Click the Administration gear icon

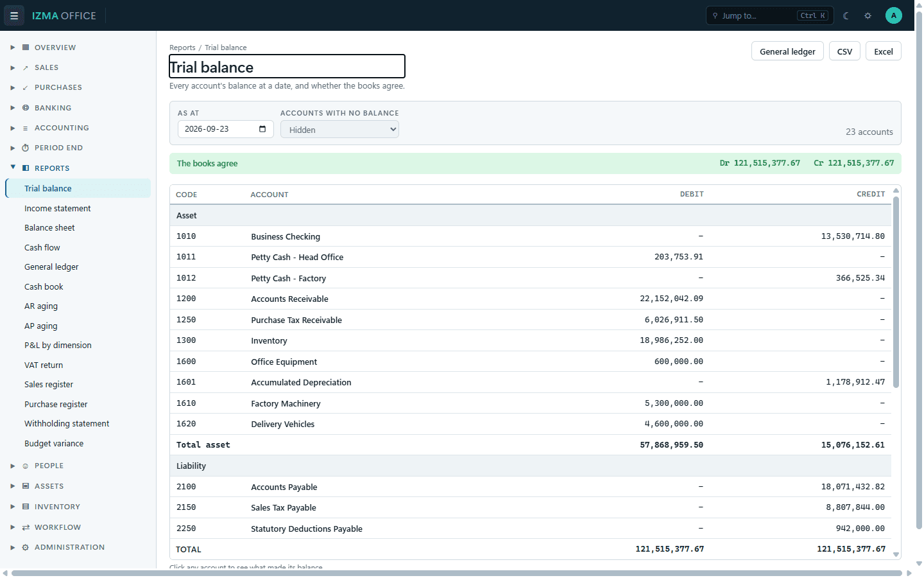(26, 547)
